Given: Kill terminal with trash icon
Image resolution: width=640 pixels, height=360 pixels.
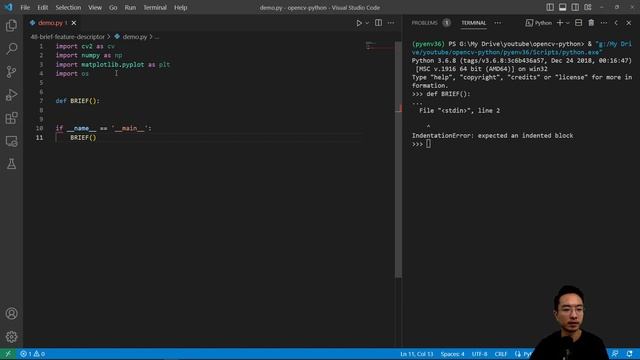Looking at the screenshot, I should coord(591,23).
